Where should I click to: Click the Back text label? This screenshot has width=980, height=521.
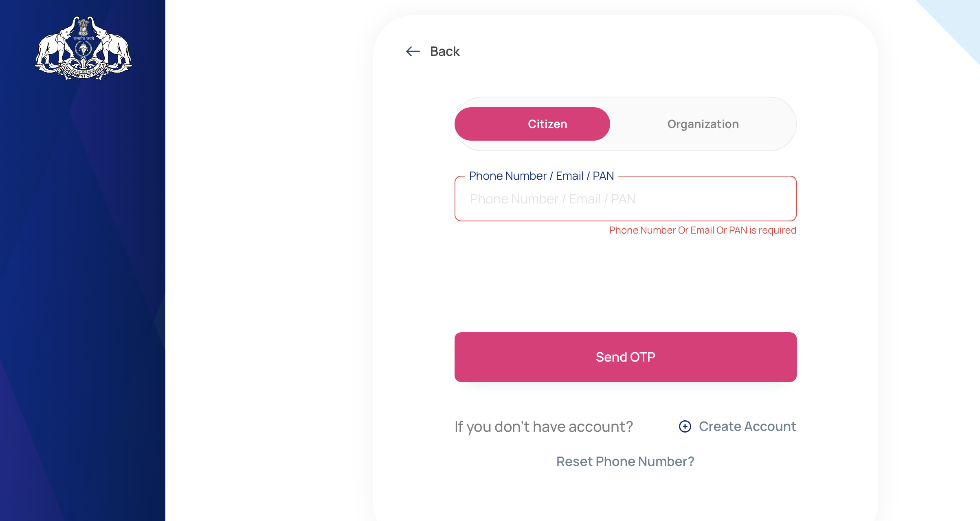click(444, 51)
